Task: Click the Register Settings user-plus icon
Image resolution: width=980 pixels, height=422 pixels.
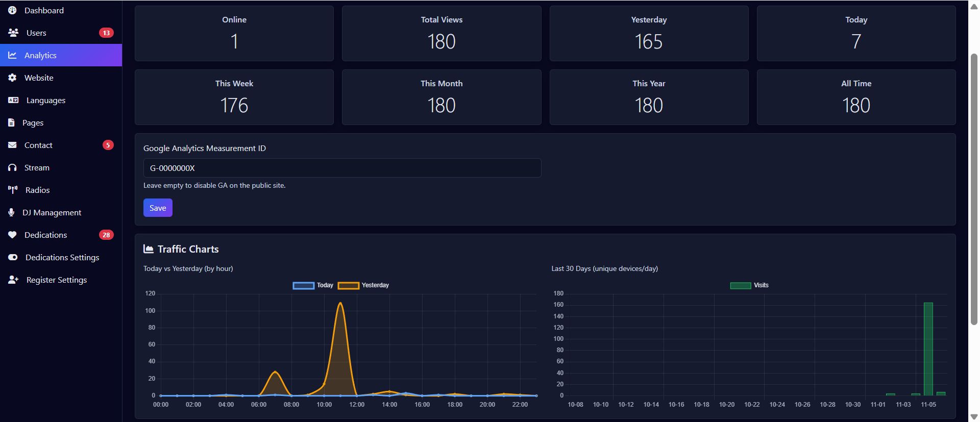Action: coord(13,280)
